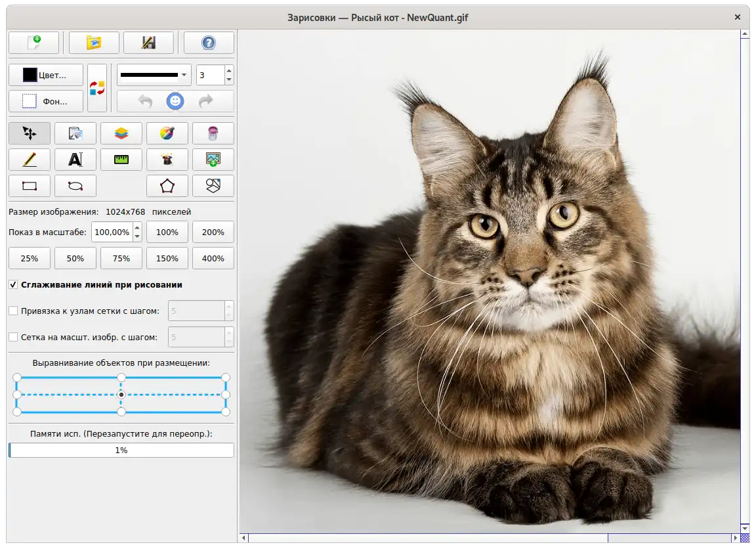Select the pencil drawing tool
Image resolution: width=756 pixels, height=549 pixels.
[x=30, y=160]
